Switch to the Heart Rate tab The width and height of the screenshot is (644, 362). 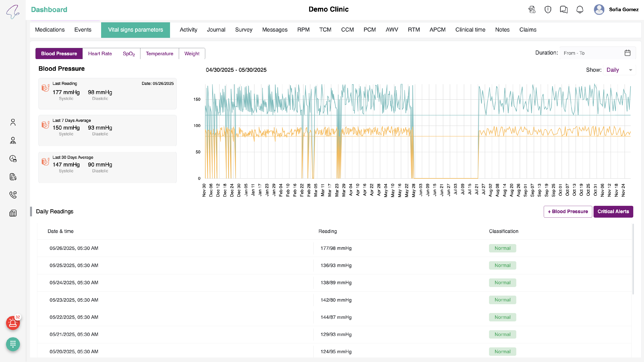[100, 53]
